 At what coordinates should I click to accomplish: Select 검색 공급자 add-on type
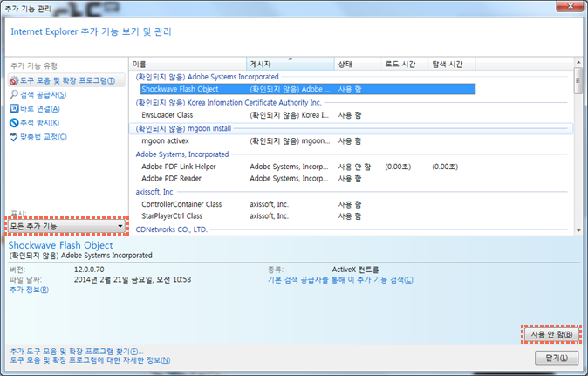point(43,95)
